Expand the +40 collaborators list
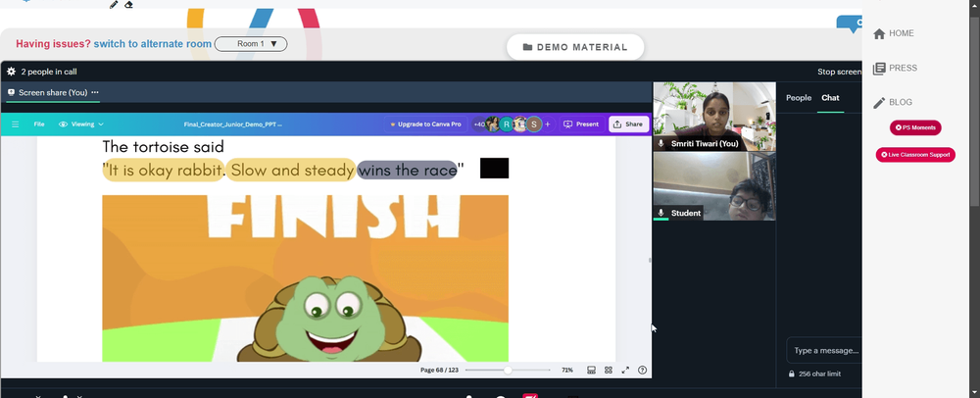The width and height of the screenshot is (980, 398). coord(479,124)
